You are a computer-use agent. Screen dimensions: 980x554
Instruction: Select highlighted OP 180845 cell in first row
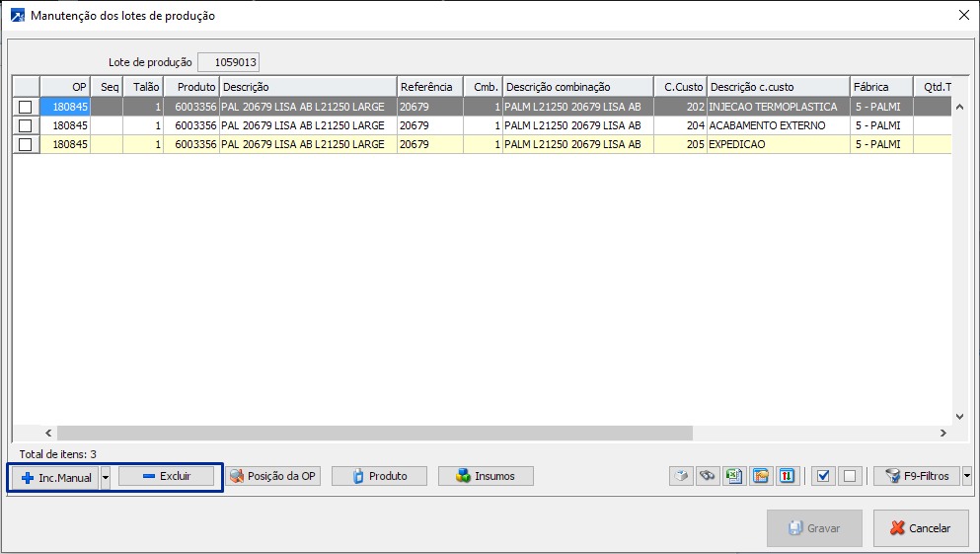pyautogui.click(x=65, y=107)
